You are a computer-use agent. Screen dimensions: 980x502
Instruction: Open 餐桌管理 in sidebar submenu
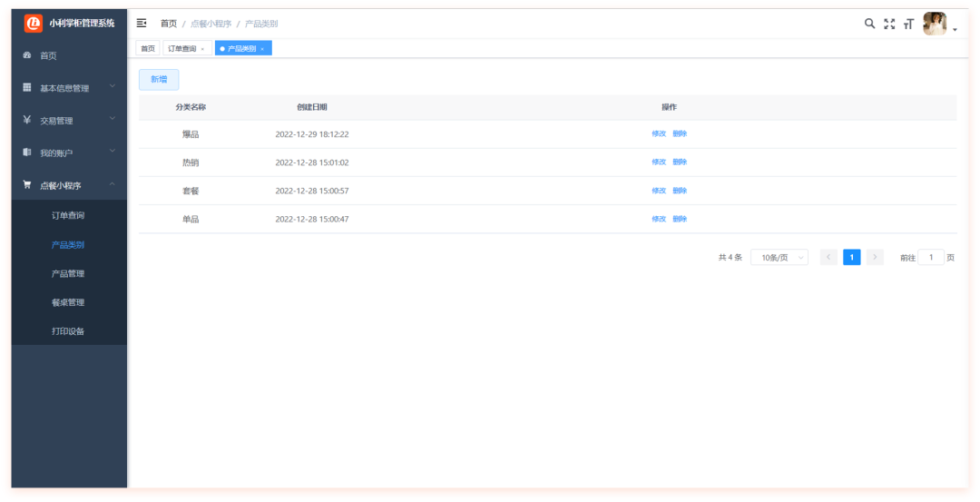tap(67, 302)
